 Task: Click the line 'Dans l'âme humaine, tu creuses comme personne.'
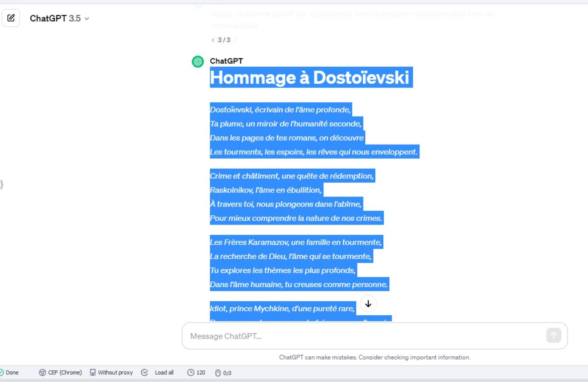point(299,284)
